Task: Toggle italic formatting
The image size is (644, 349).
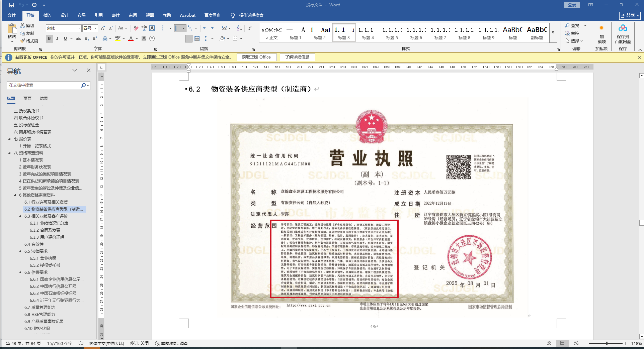Action: pyautogui.click(x=57, y=38)
